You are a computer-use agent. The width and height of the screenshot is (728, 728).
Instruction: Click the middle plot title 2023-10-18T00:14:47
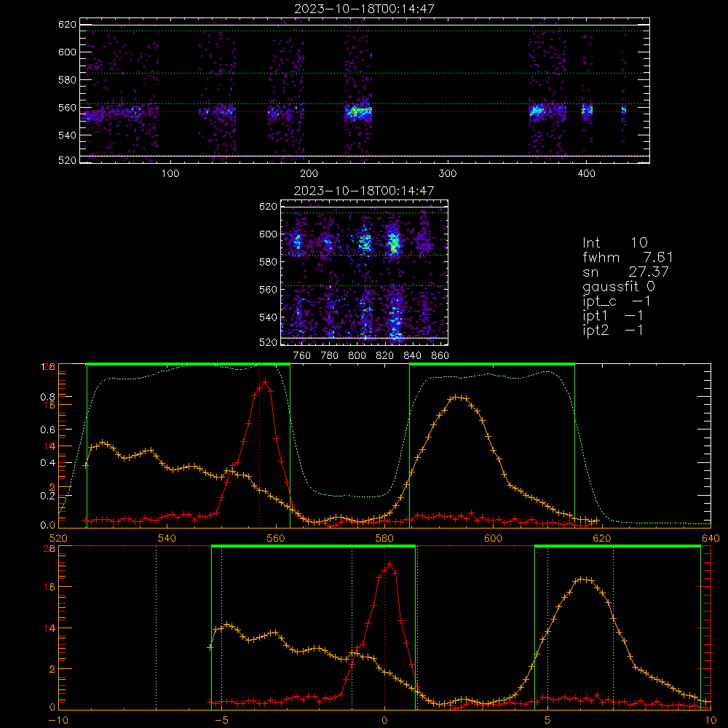(364, 191)
